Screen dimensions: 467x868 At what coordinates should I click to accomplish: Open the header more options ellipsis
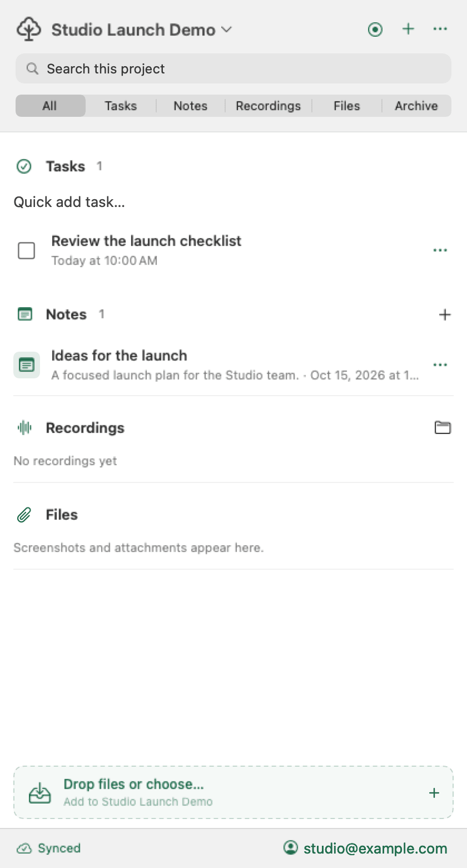440,29
